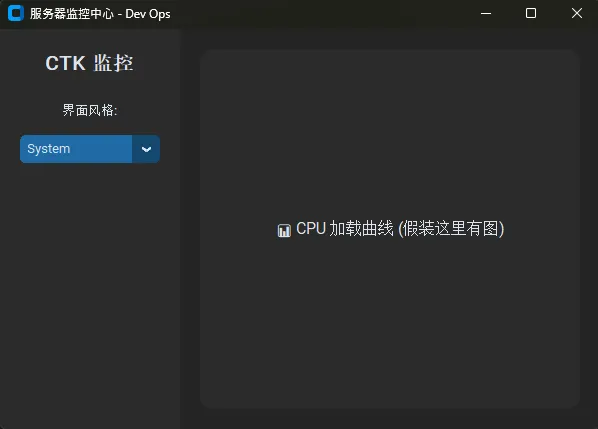598x429 pixels.
Task: Click the (假装这里有图) parenthetical text
Action: coord(451,229)
